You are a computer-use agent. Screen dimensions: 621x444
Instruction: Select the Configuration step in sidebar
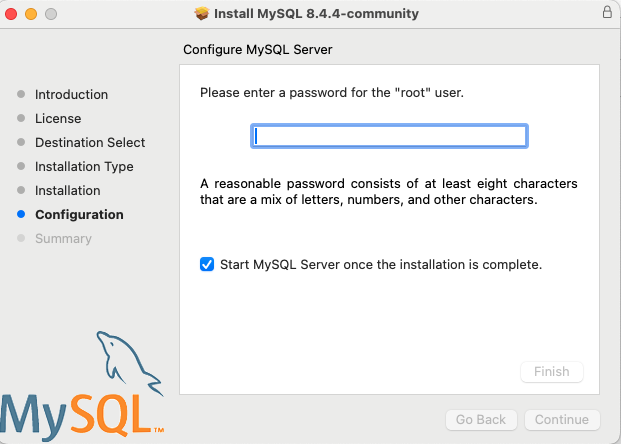[79, 215]
